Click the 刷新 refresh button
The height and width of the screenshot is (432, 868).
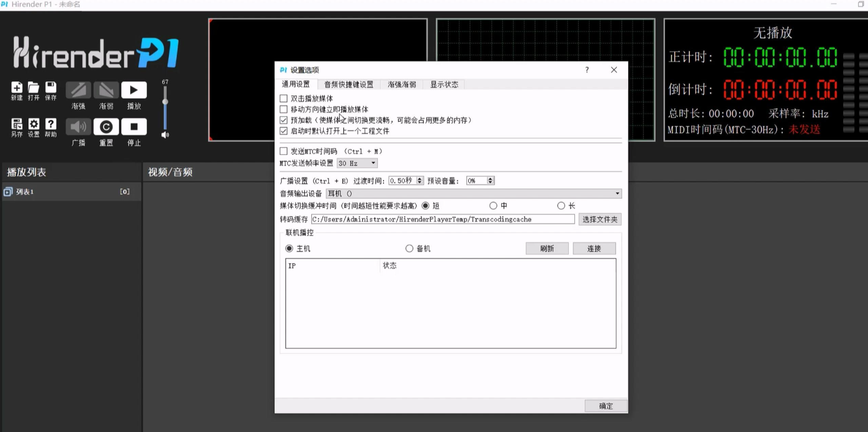[547, 248]
